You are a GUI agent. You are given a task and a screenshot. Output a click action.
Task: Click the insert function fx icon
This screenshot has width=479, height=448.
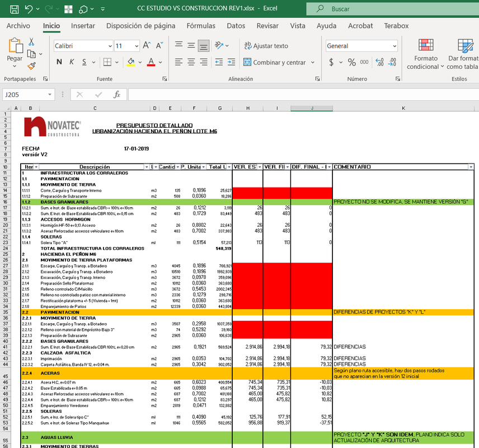(x=117, y=95)
